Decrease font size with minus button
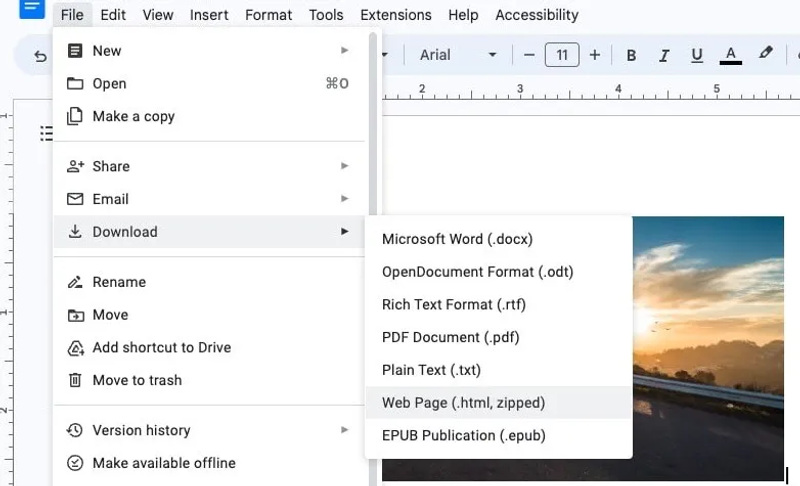 pyautogui.click(x=529, y=55)
